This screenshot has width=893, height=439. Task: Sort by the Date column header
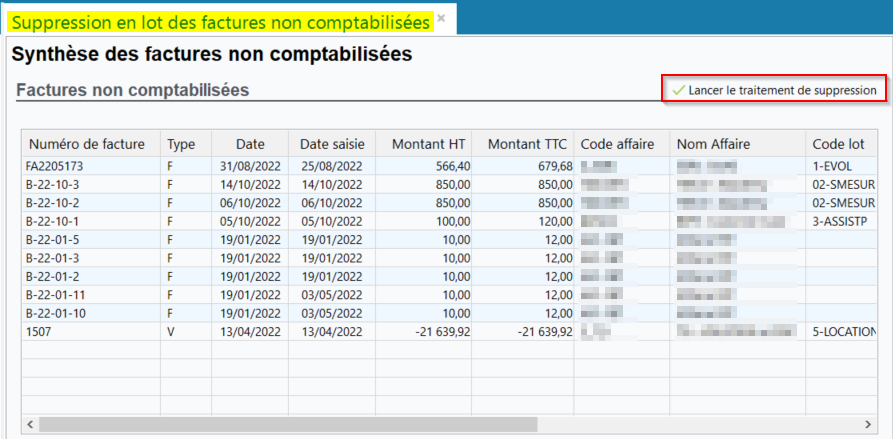[250, 144]
